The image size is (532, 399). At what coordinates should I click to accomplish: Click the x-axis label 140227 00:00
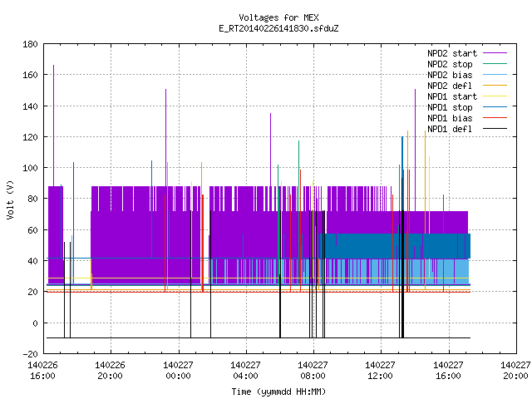[178, 371]
